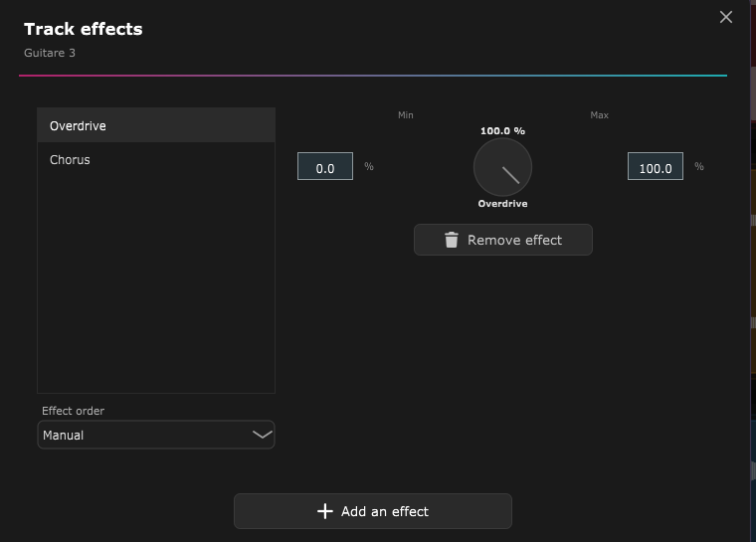Open the Effect order Manual dropdown

coord(156,435)
